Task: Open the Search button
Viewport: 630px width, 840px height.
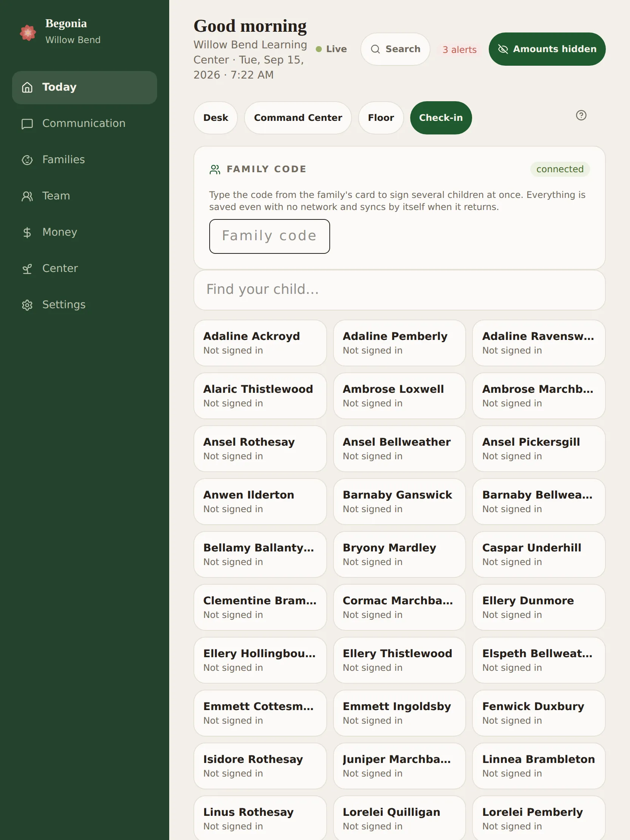Action: point(395,49)
